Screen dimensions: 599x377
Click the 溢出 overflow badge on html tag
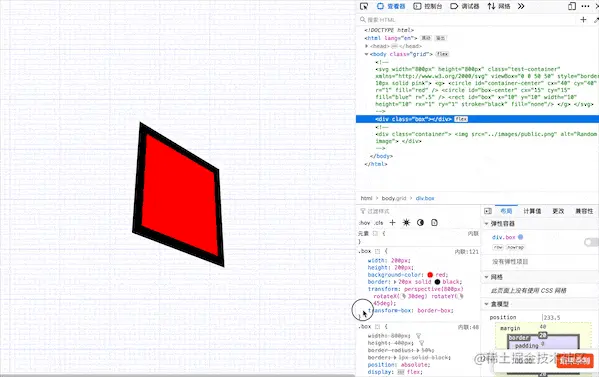pyautogui.click(x=440, y=38)
